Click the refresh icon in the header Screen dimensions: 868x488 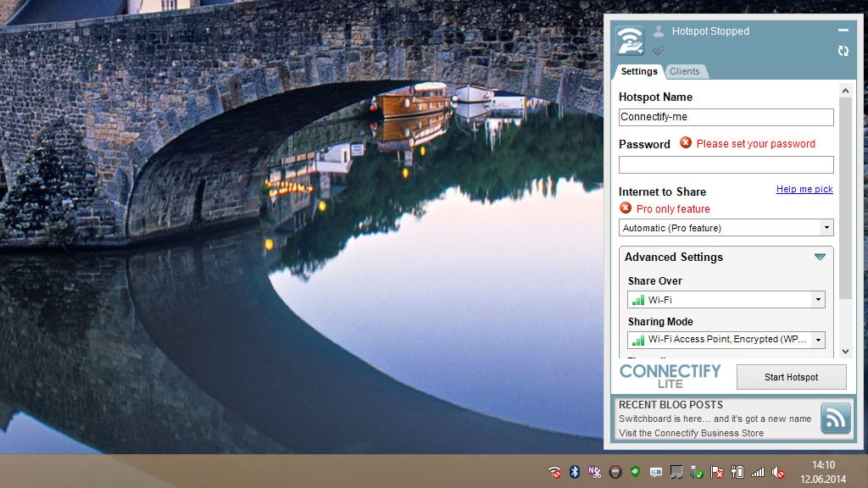pyautogui.click(x=843, y=51)
